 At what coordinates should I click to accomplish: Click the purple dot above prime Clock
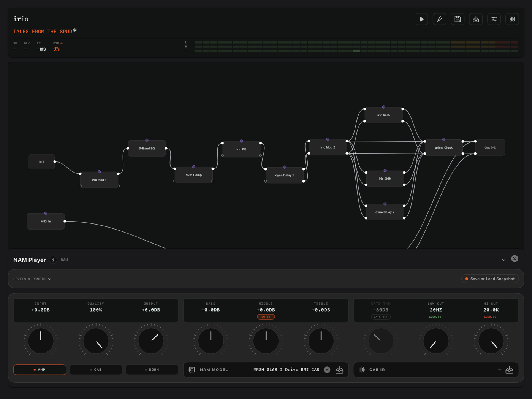click(x=444, y=139)
